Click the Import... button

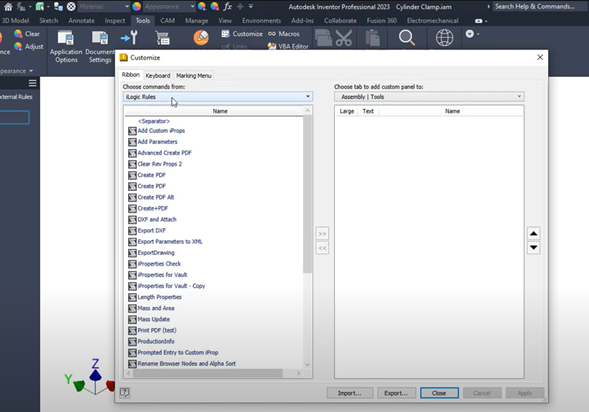click(350, 393)
